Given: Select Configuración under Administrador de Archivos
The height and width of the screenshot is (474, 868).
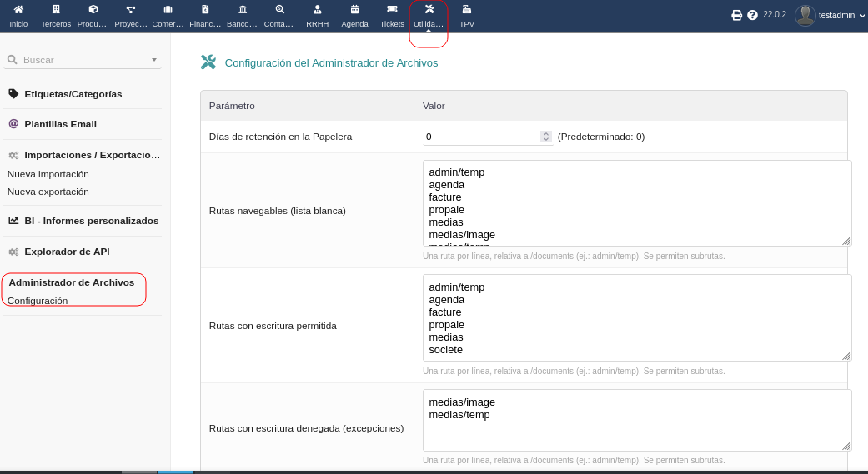Looking at the screenshot, I should click(38, 301).
